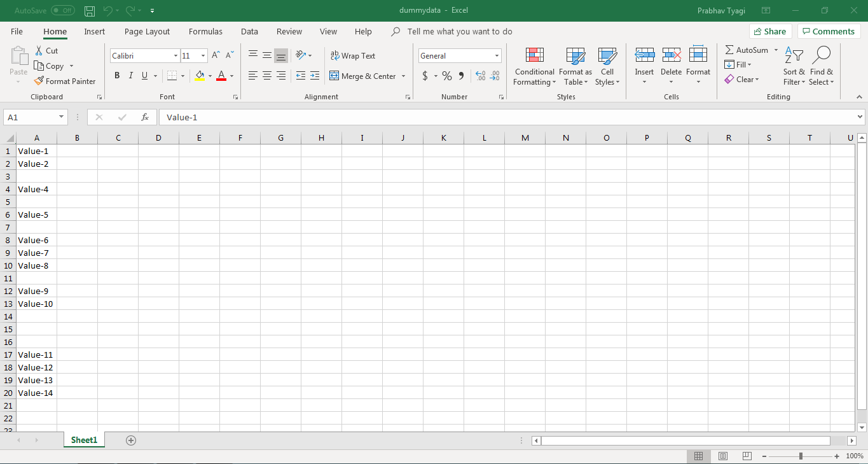Click the Conditional Formatting icon
868x464 pixels.
[534, 56]
